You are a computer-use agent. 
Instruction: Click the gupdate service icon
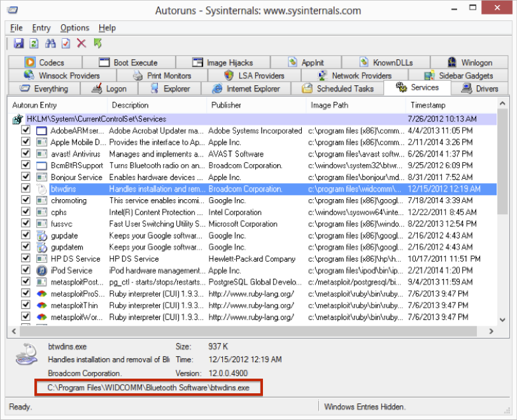point(41,235)
